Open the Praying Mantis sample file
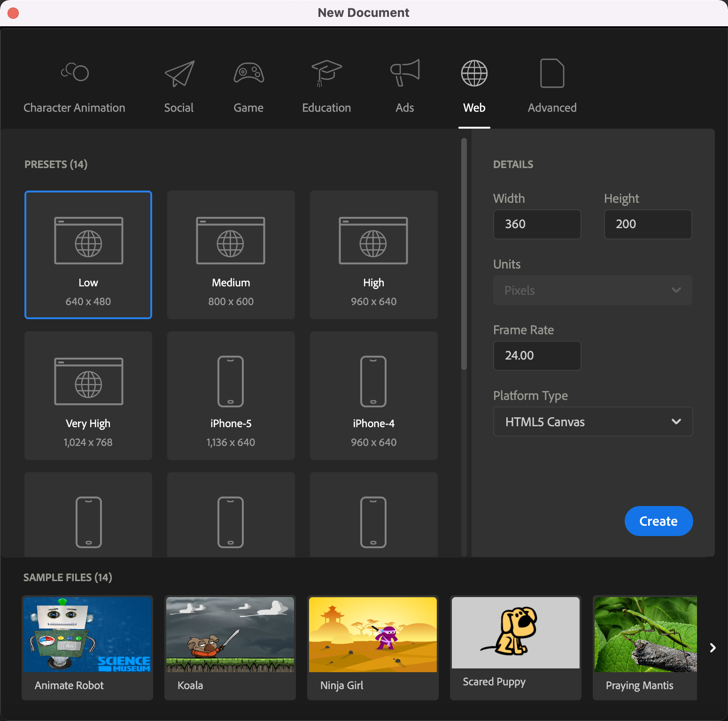The height and width of the screenshot is (721, 728). tap(645, 648)
